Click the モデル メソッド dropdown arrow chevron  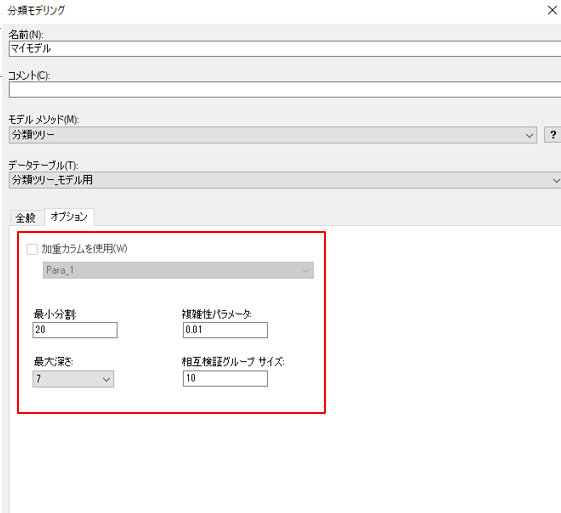(x=529, y=136)
